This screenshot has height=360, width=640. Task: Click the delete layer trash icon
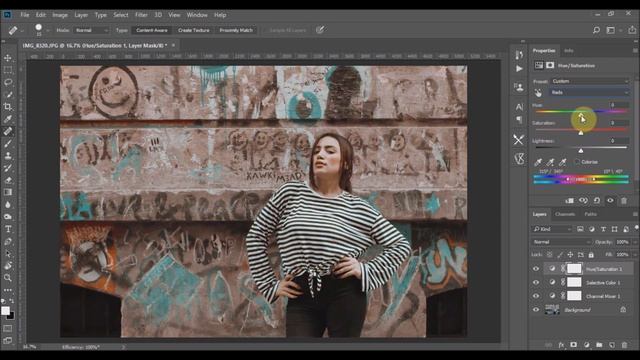[624, 345]
